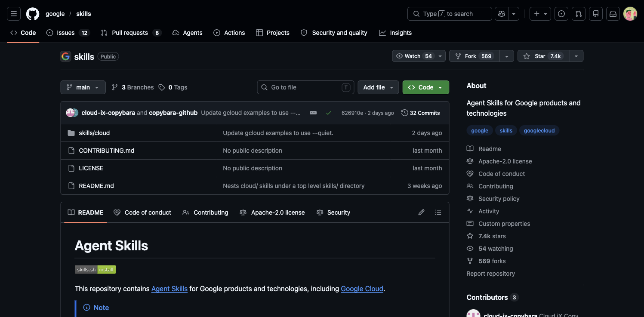
Task: View 569 forks sidebar link
Action: coord(487,261)
